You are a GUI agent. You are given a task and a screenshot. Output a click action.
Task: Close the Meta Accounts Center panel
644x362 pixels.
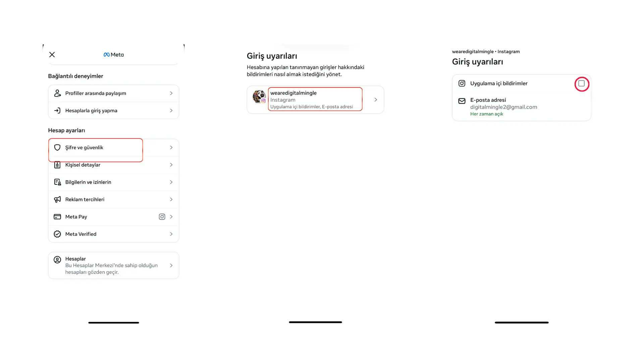click(x=52, y=55)
